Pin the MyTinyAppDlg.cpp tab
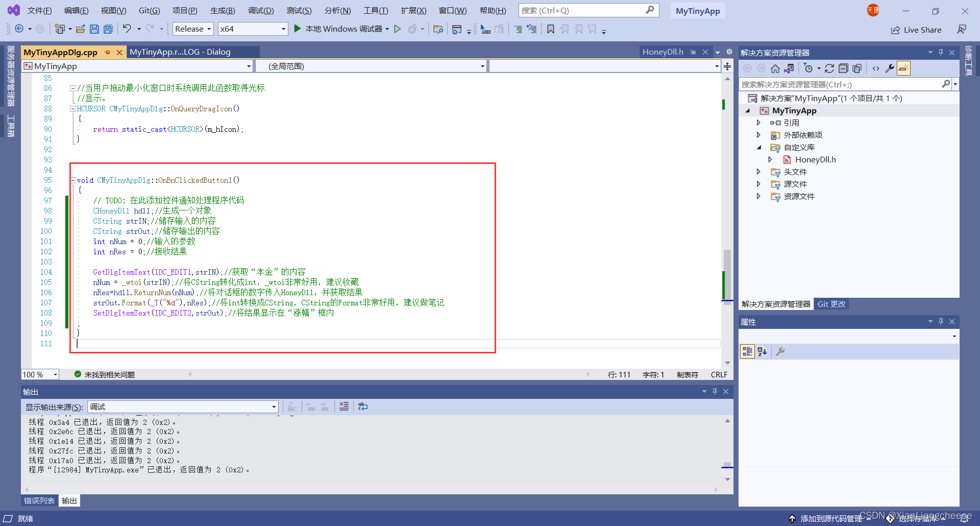Viewport: 980px width, 526px height. tap(107, 52)
